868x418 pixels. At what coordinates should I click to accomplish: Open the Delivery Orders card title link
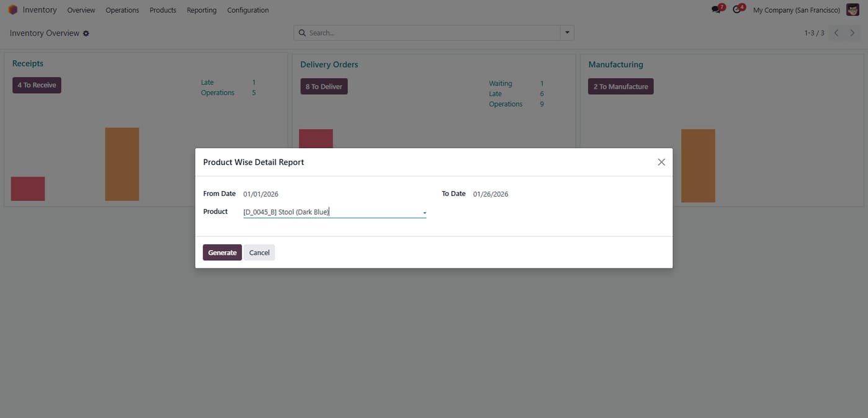pos(329,64)
